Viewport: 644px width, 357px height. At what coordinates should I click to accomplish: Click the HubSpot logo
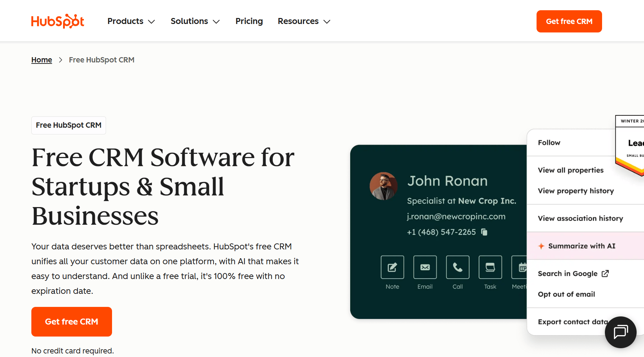pos(57,21)
